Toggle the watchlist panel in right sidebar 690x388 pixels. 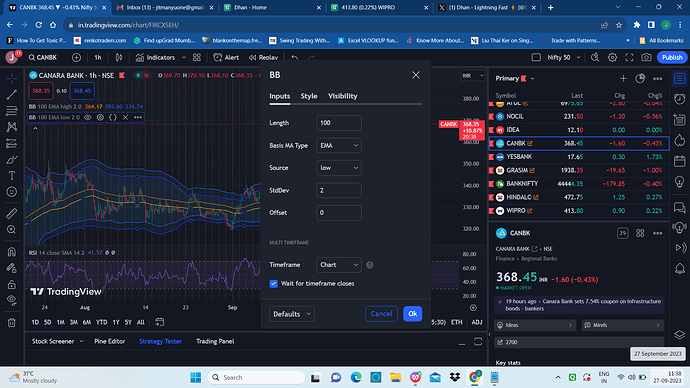click(x=680, y=79)
